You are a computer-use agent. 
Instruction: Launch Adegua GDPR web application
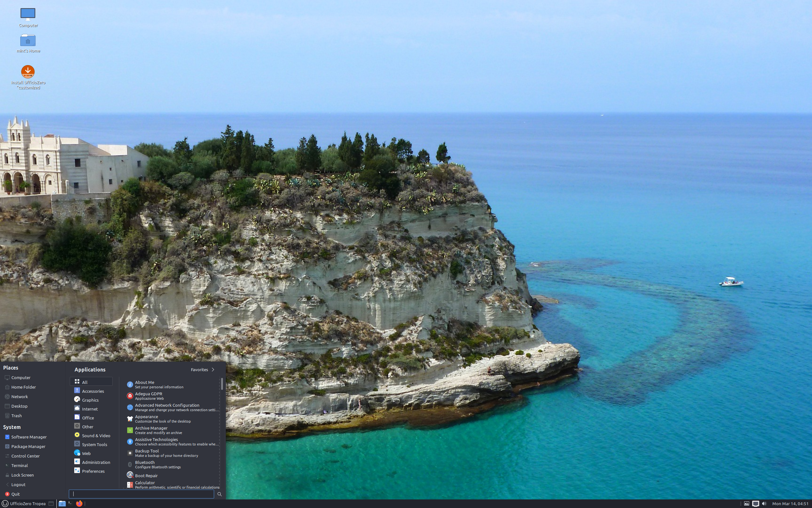click(x=172, y=396)
